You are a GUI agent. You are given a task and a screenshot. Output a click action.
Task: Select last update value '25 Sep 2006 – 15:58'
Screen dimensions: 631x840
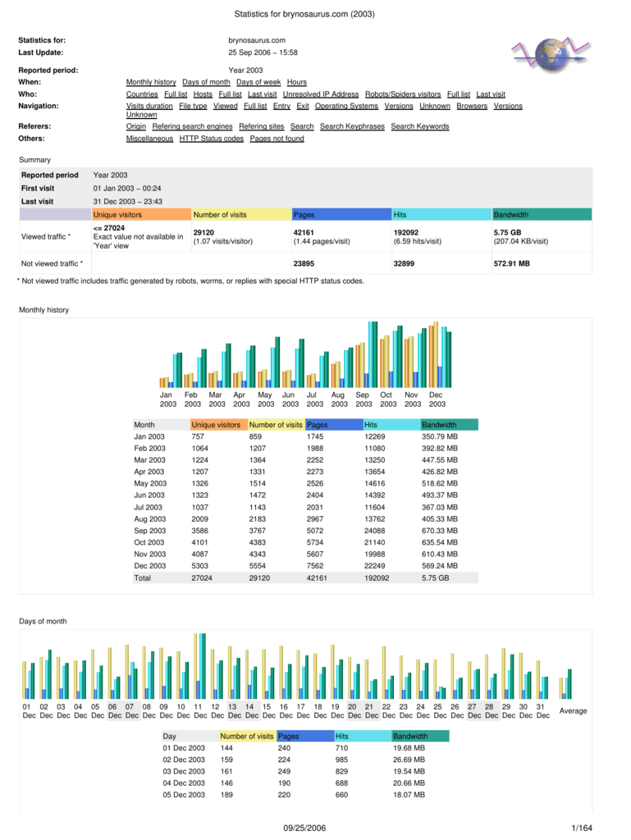(x=263, y=52)
